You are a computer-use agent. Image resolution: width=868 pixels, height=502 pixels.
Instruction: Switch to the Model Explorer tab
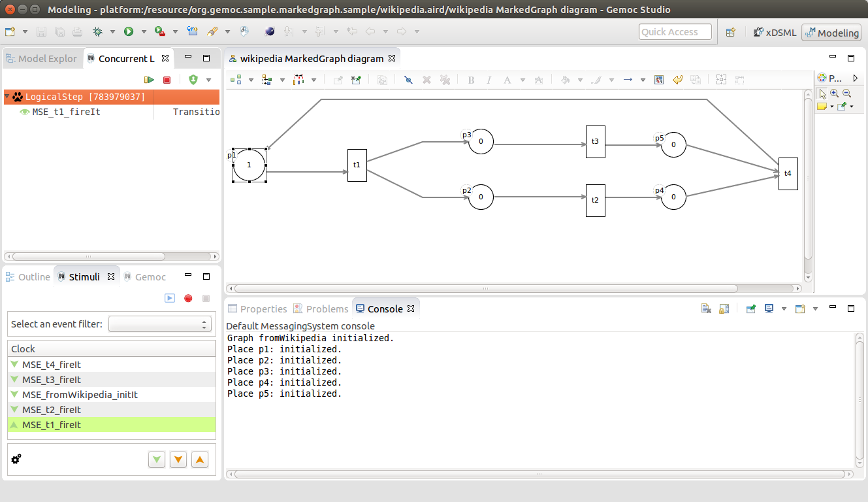coord(41,58)
